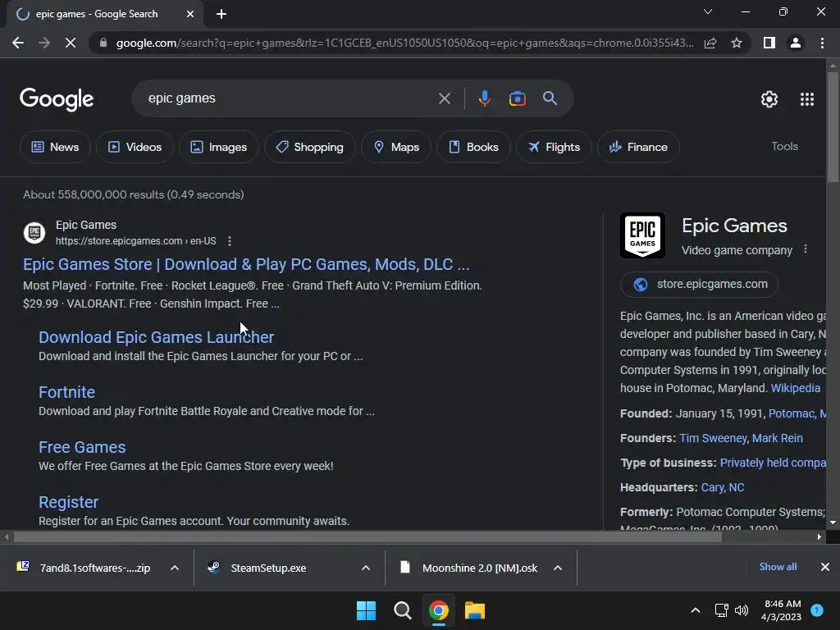Switch to Books results
The height and width of the screenshot is (630, 840).
(473, 147)
